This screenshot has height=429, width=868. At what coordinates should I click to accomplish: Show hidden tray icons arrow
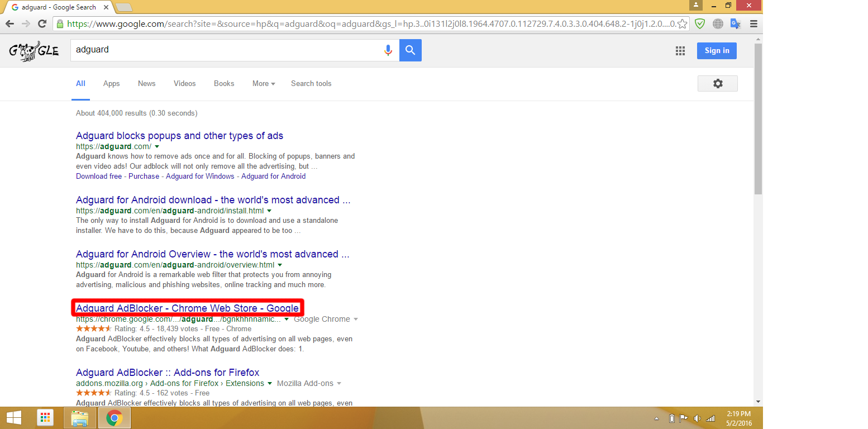(657, 418)
